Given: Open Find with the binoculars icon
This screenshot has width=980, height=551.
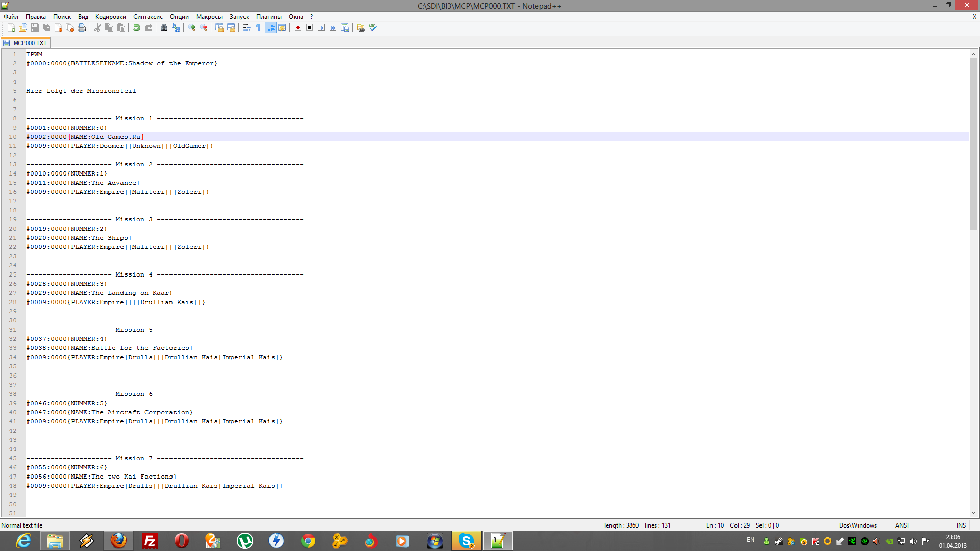Looking at the screenshot, I should (164, 28).
